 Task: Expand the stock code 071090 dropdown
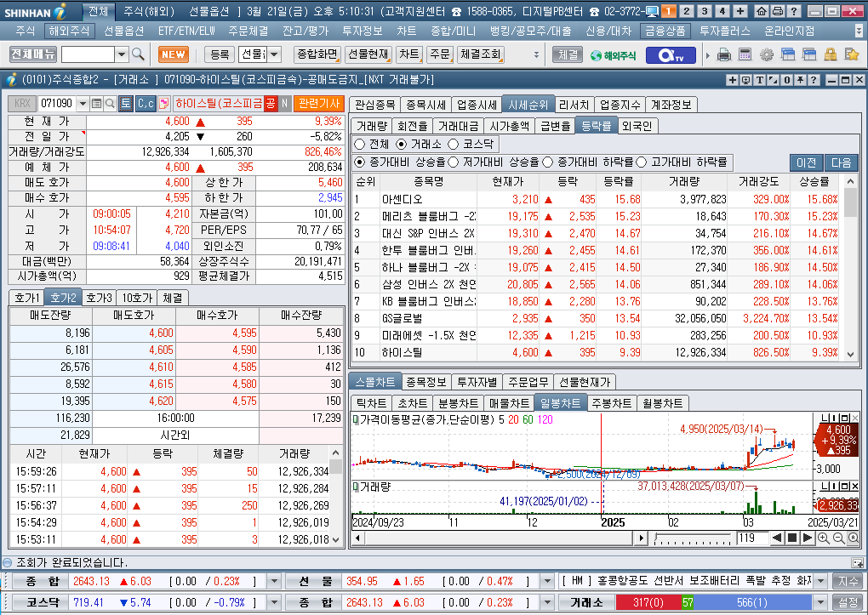(x=83, y=104)
